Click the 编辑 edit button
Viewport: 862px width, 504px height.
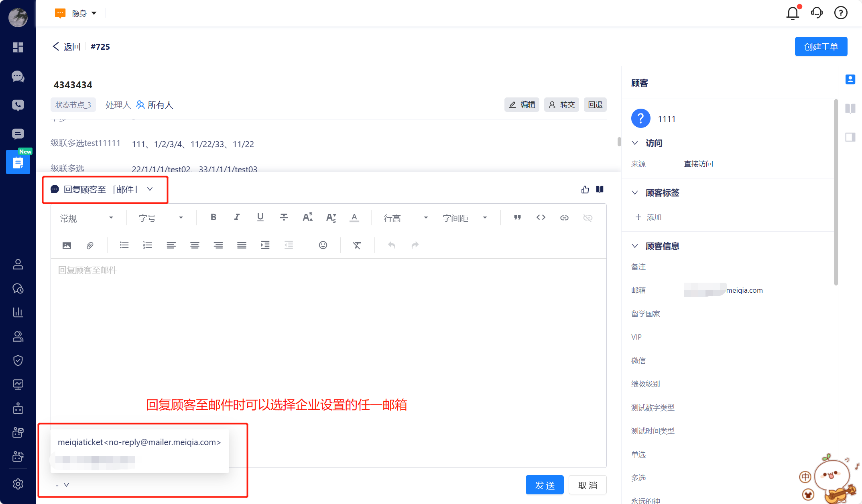(522, 105)
